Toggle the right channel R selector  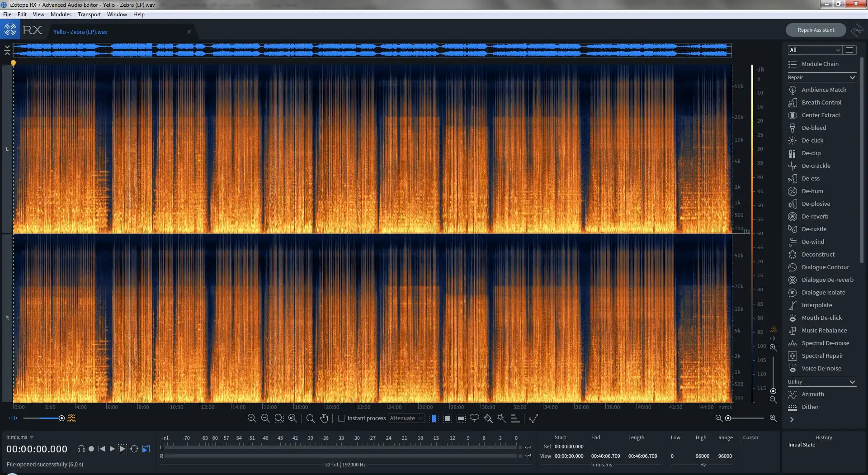7,318
